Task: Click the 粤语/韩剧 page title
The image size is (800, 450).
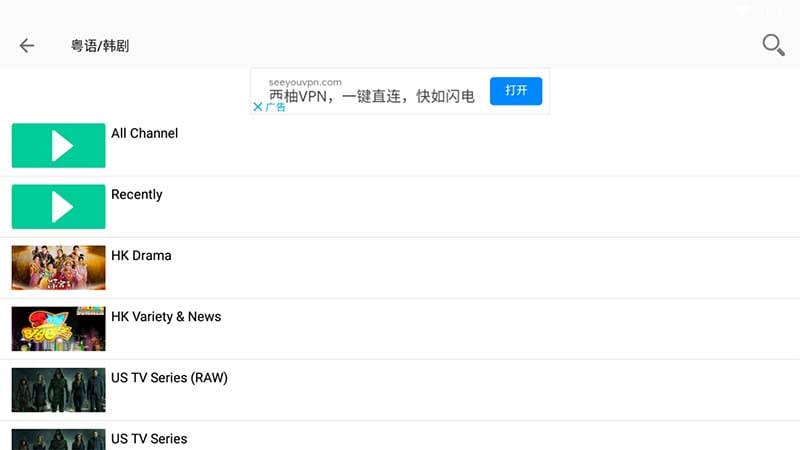Action: pyautogui.click(x=100, y=46)
